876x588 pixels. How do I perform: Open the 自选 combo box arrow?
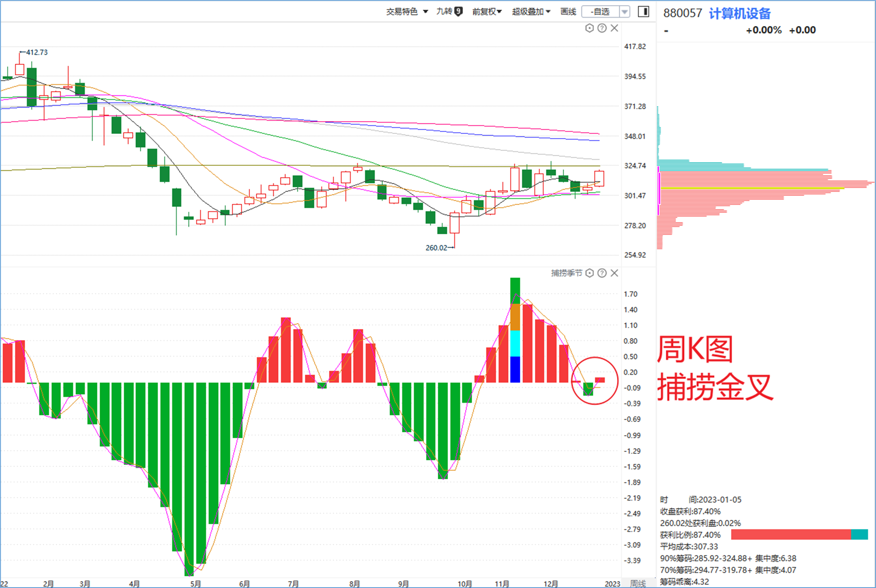point(624,12)
